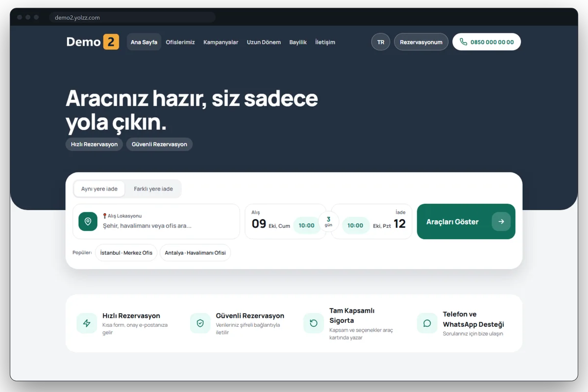588x392 pixels.
Task: Open Bayilik menu item
Action: (298, 42)
